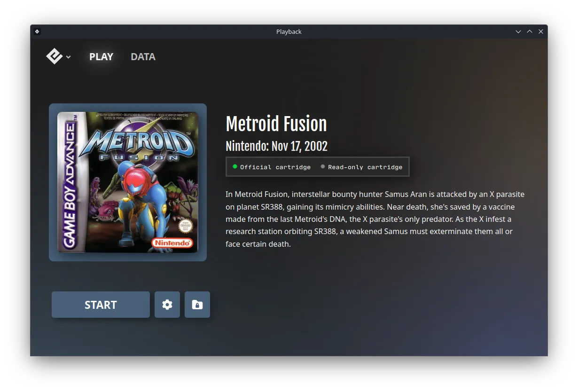Select the Official cartridge option

click(271, 166)
